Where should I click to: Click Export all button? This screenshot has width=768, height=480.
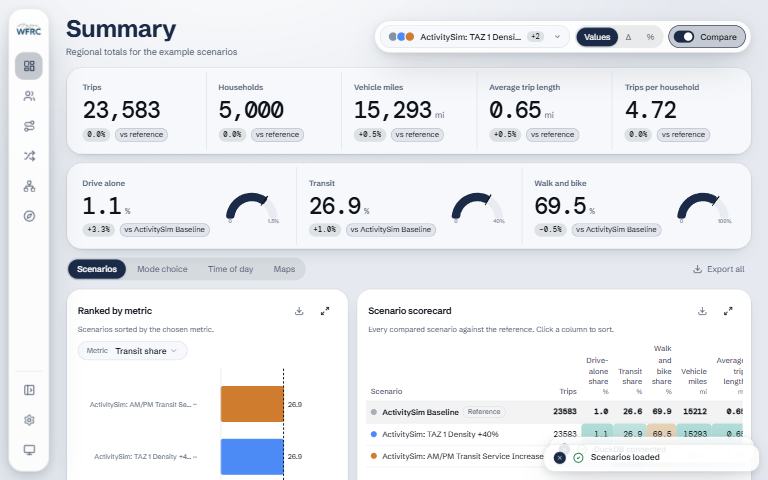click(x=719, y=269)
